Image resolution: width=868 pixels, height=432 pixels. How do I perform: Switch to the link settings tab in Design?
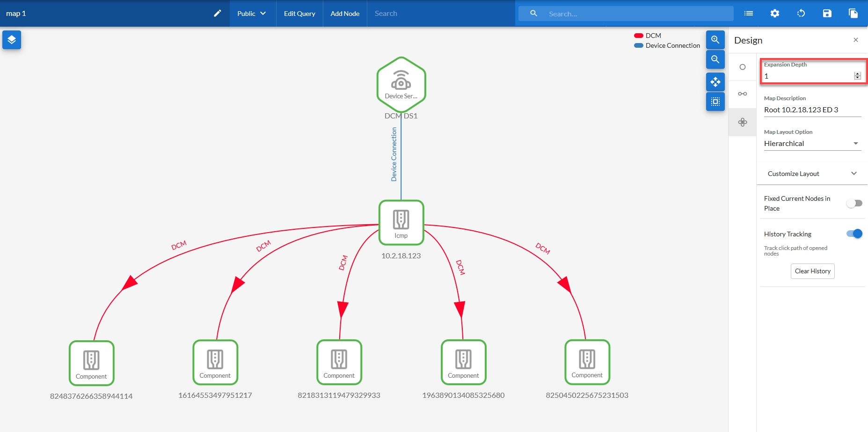click(743, 94)
